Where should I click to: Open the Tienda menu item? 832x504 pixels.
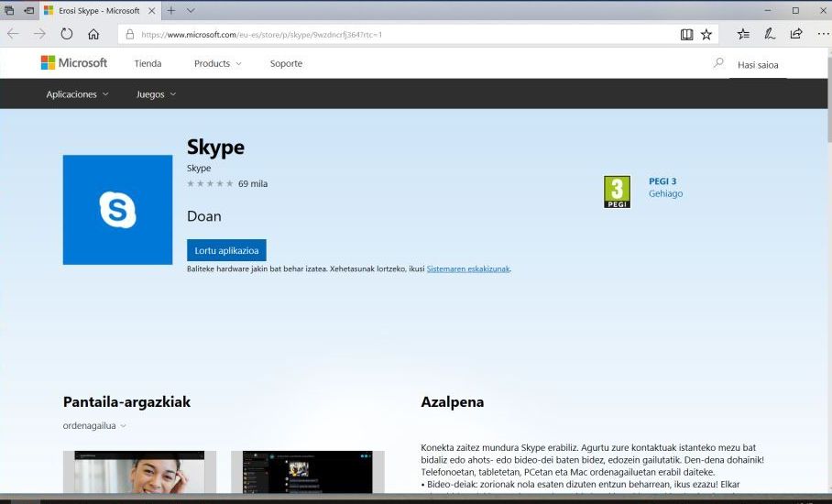tap(148, 63)
